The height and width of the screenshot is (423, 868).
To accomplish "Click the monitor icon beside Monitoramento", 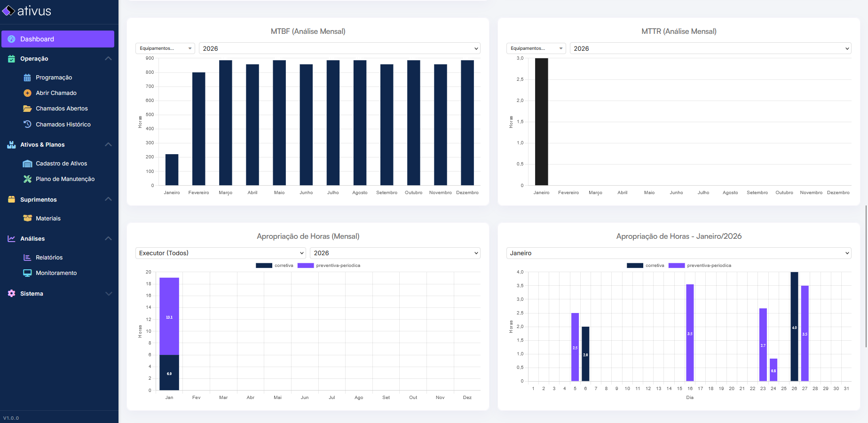I will pyautogui.click(x=27, y=273).
